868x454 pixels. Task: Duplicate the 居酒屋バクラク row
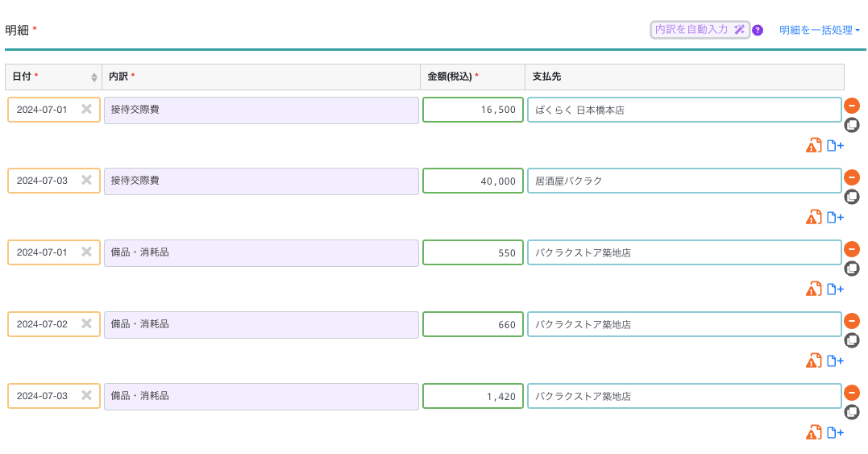tap(852, 197)
